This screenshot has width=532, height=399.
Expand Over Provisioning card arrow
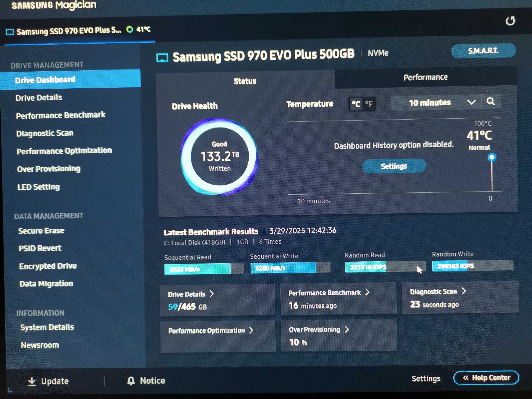click(x=346, y=329)
